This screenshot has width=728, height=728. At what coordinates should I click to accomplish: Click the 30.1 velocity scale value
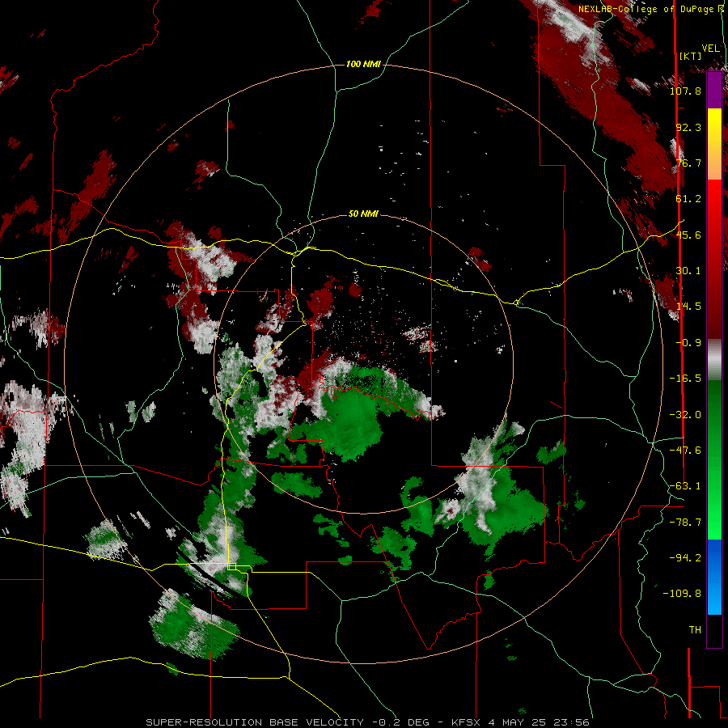click(688, 271)
